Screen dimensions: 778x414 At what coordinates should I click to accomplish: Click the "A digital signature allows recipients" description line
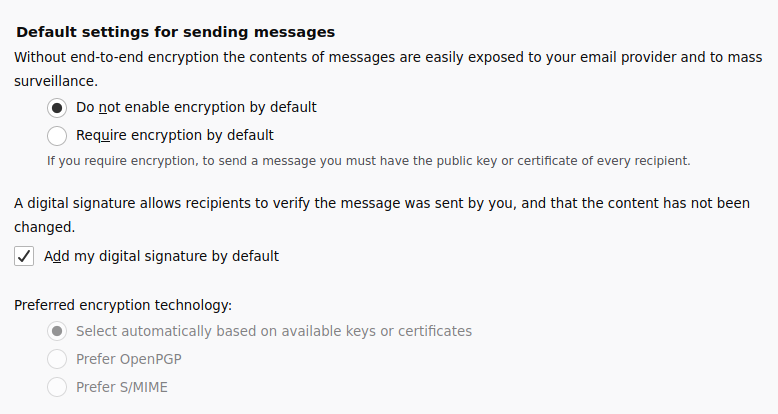380,203
